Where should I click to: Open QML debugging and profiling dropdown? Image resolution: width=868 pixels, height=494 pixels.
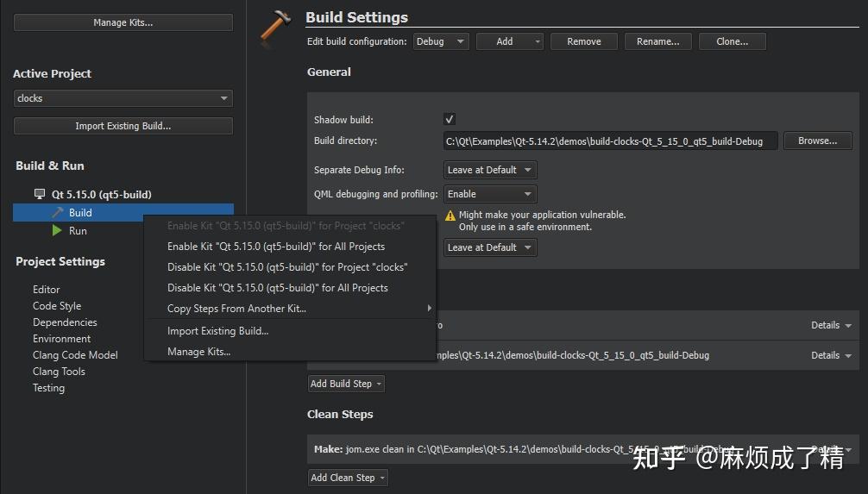tap(490, 194)
